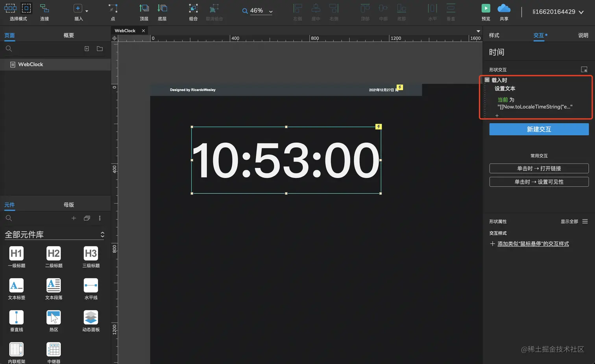This screenshot has height=364, width=595.
Task: Select the WebClock page in the tree
Action: (x=55, y=64)
